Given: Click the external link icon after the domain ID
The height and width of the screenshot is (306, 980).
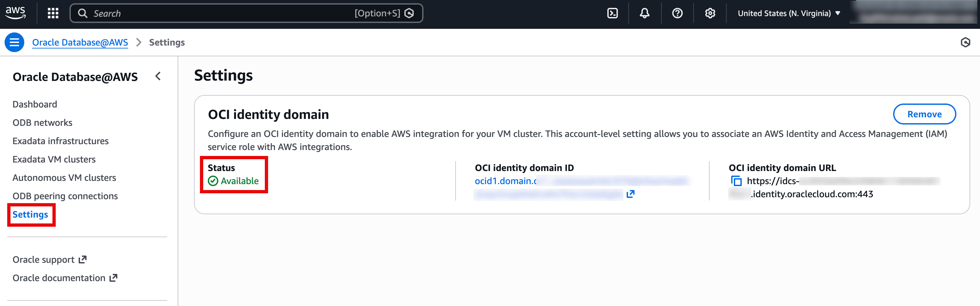Looking at the screenshot, I should 630,194.
